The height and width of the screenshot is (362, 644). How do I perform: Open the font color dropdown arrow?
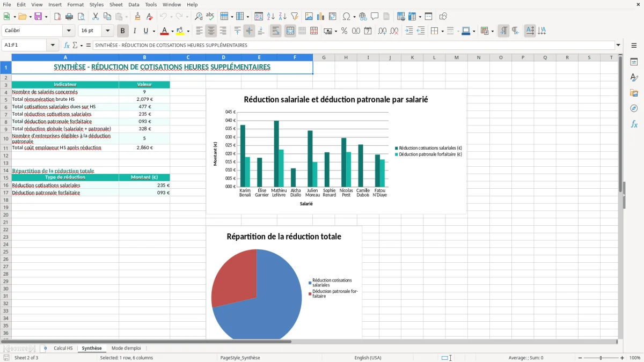pyautogui.click(x=172, y=31)
